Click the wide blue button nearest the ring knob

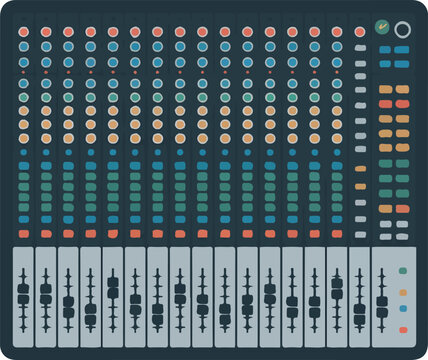point(402,50)
